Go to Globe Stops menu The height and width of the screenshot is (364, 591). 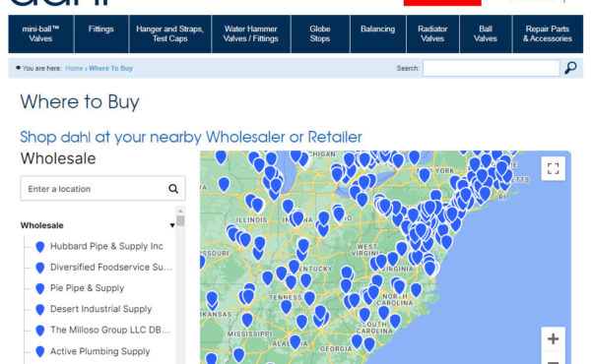pos(320,33)
